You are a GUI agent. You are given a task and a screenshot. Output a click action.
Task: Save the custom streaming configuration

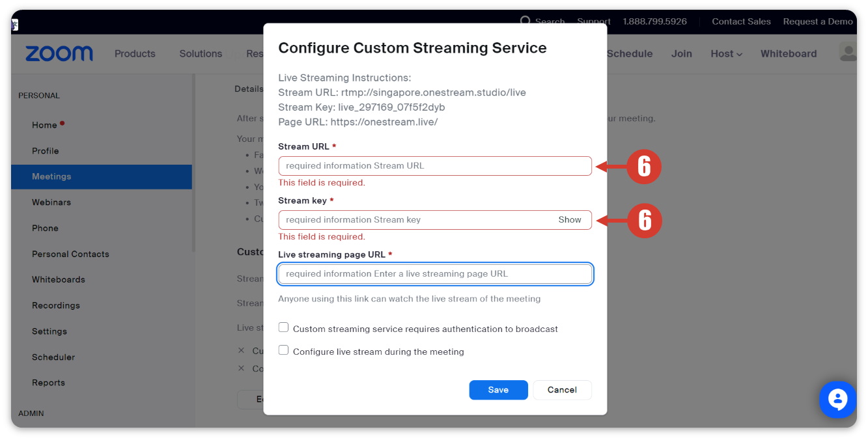point(498,390)
